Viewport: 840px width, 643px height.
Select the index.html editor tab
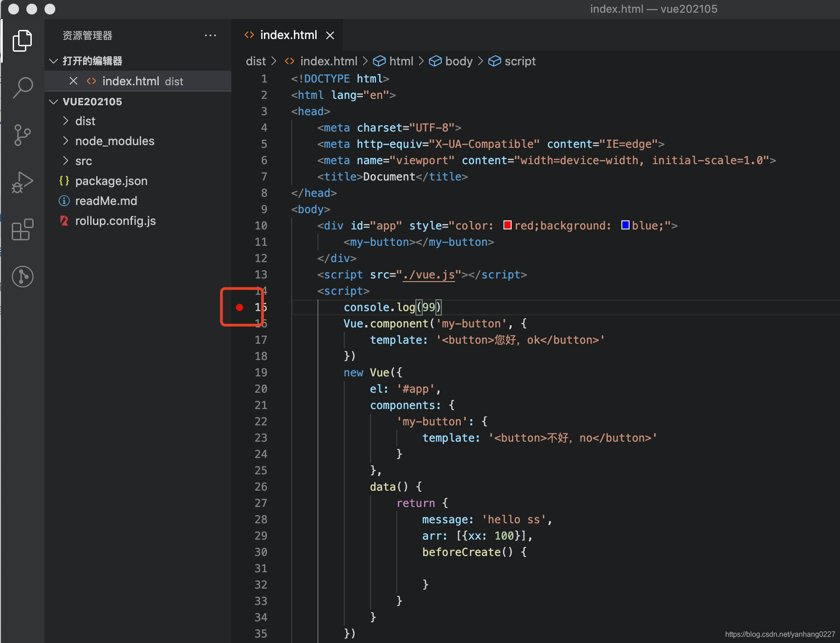click(x=288, y=35)
